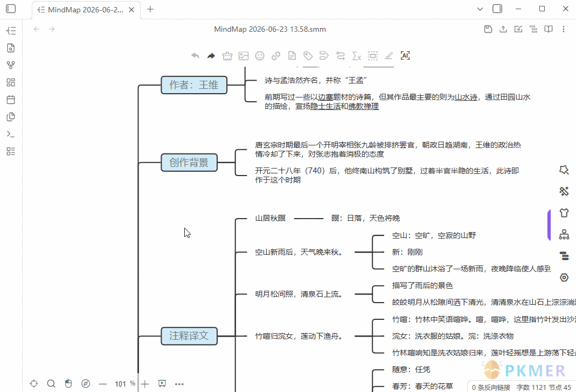Open the tab list dropdown chevron
Screen dimensions: 576x392
(480, 9)
